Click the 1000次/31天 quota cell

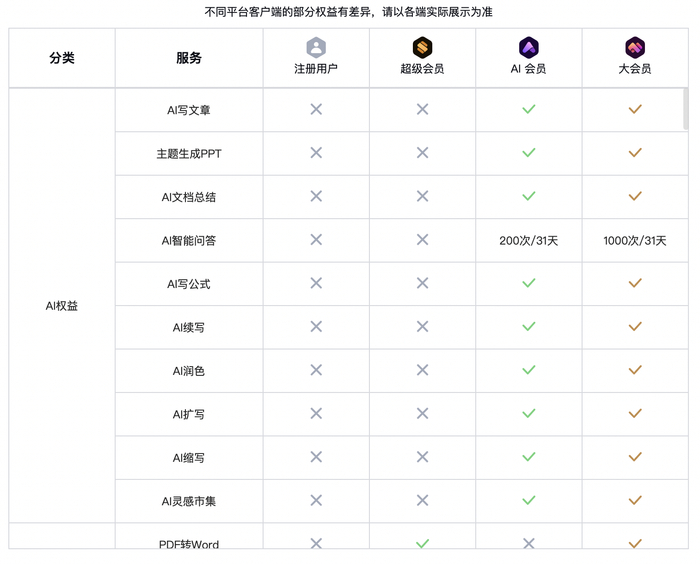(x=635, y=240)
